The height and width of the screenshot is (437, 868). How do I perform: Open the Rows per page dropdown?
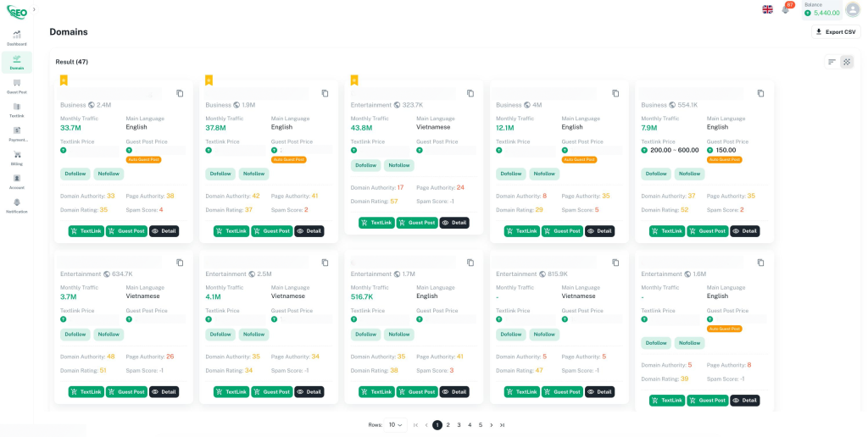click(x=395, y=424)
